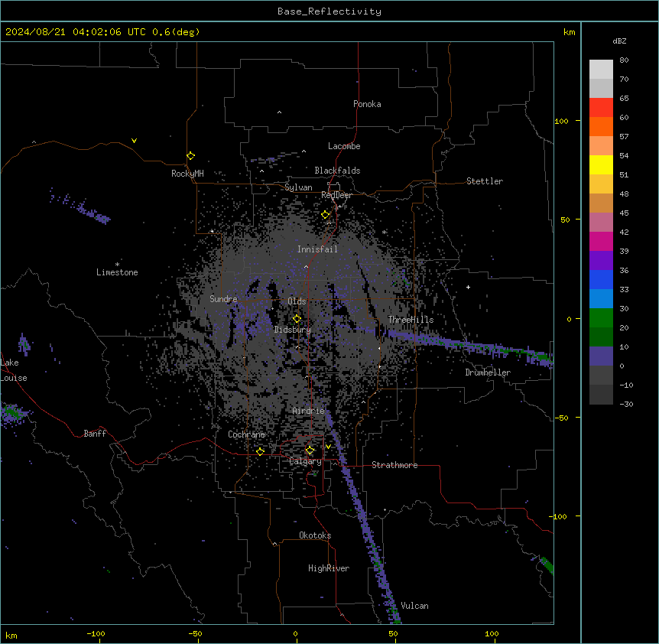Click the bright yellow 54-51 dBZ legend swatch

(601, 164)
